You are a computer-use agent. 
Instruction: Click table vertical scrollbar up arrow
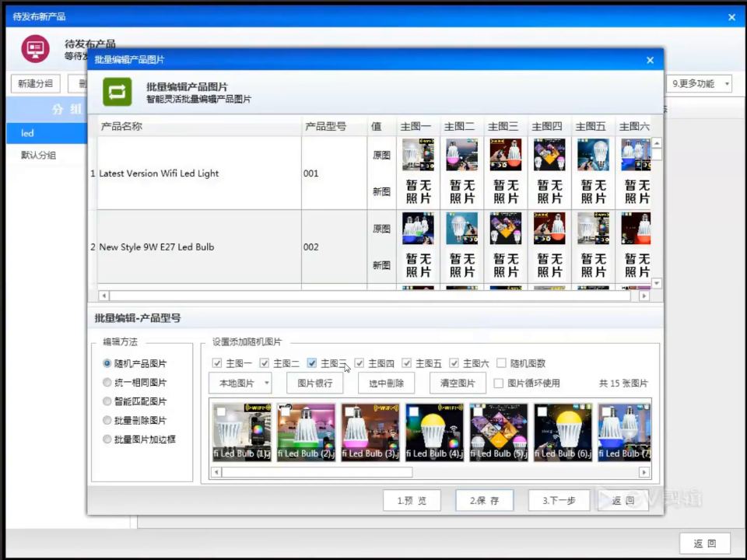click(x=657, y=143)
